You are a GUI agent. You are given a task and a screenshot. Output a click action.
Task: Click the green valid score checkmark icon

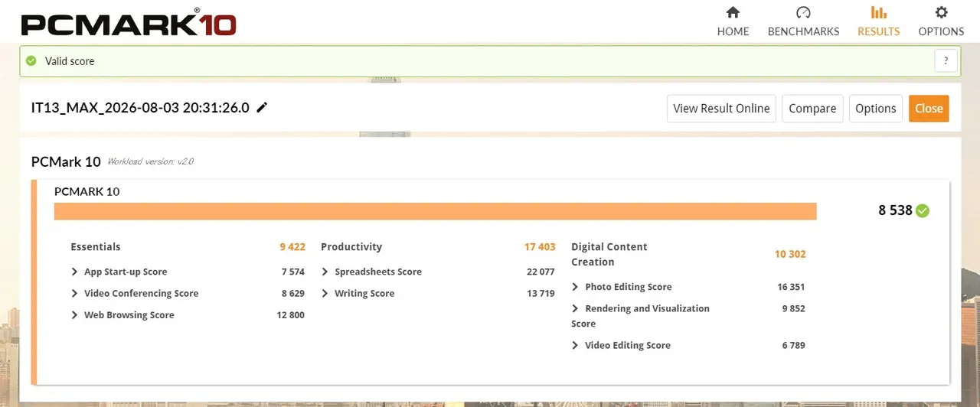tap(31, 61)
